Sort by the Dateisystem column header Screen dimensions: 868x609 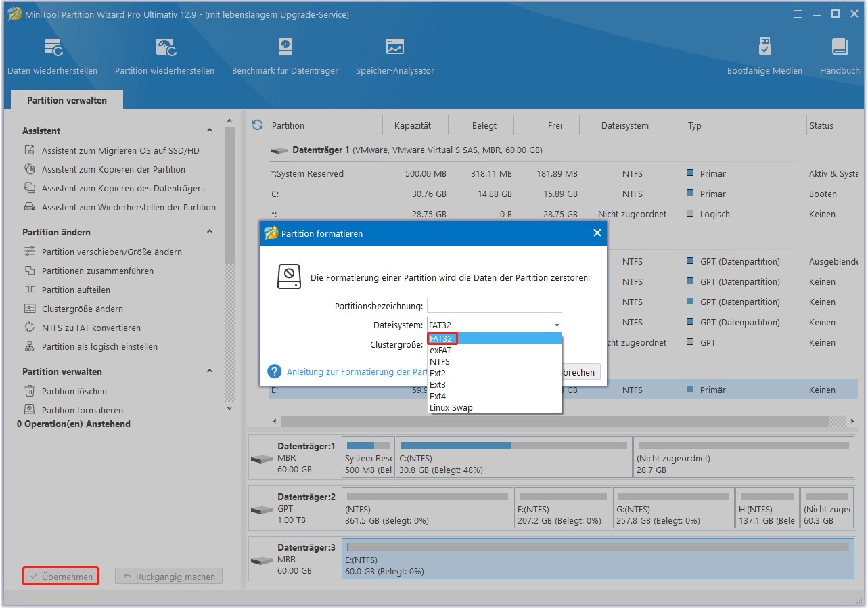click(x=624, y=125)
